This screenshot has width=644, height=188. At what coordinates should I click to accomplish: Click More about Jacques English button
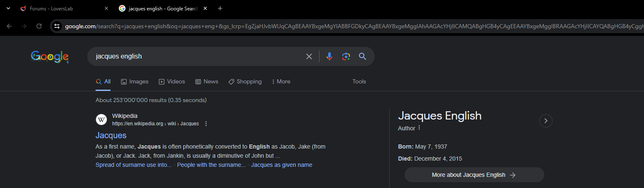click(x=474, y=175)
